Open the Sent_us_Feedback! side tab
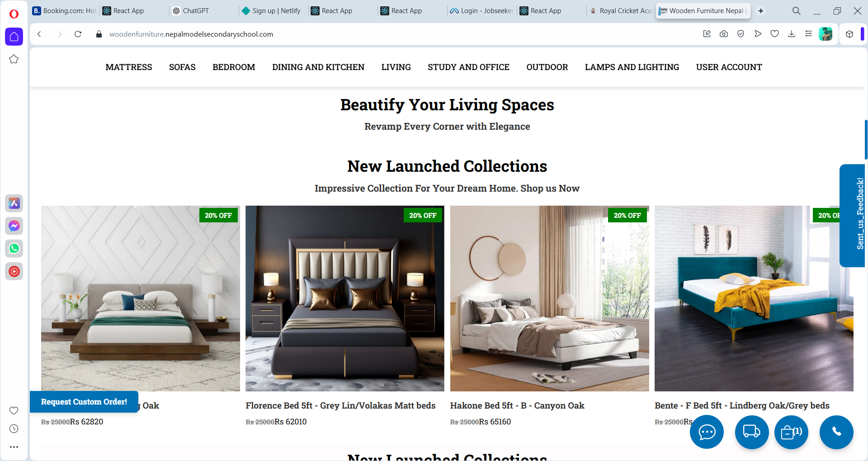The width and height of the screenshot is (868, 461). 853,216
